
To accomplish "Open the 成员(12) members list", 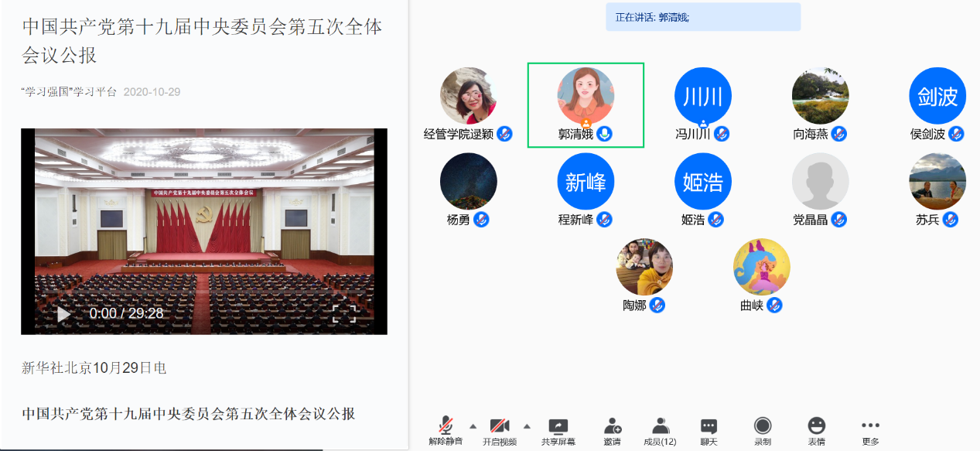I will coord(660,425).
